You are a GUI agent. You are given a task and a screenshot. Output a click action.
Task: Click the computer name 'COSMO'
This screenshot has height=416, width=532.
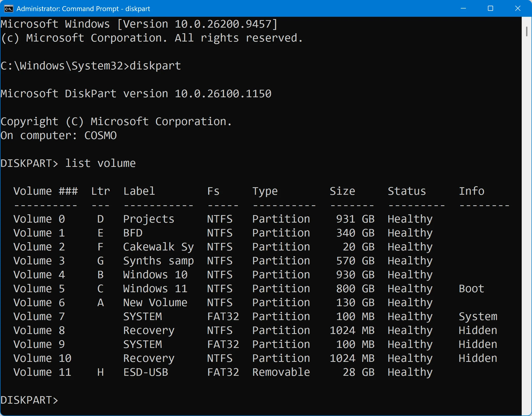coord(100,135)
